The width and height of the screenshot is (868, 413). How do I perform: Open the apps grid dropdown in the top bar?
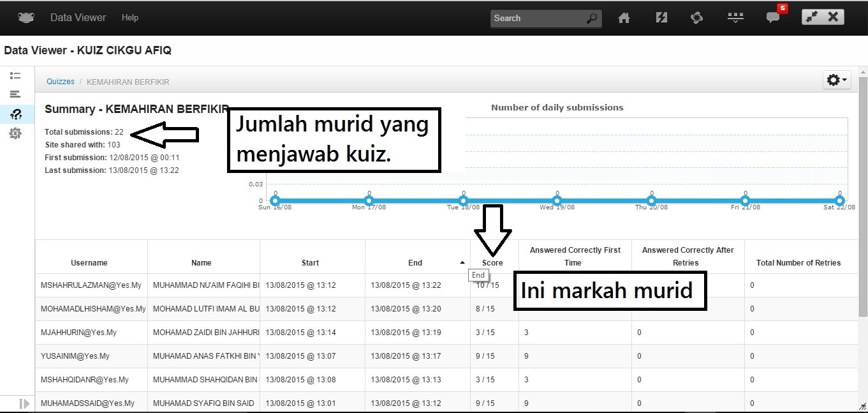click(735, 17)
